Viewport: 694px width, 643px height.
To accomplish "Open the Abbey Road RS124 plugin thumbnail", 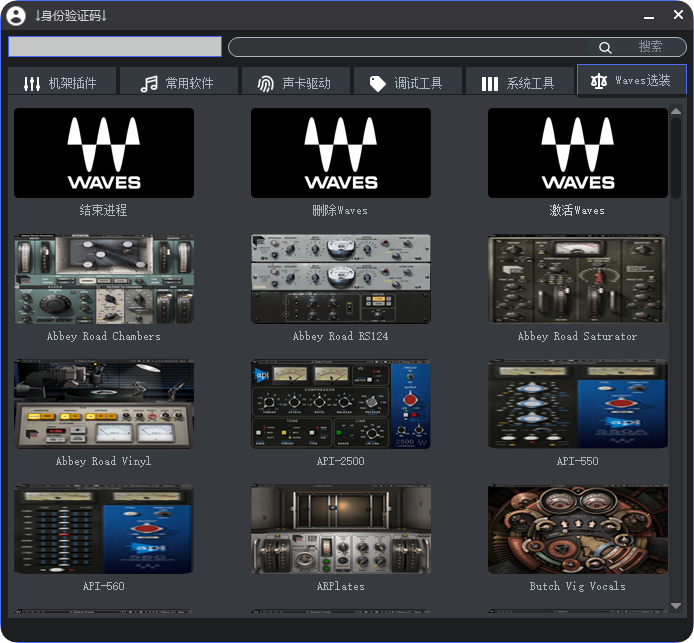I will click(341, 279).
